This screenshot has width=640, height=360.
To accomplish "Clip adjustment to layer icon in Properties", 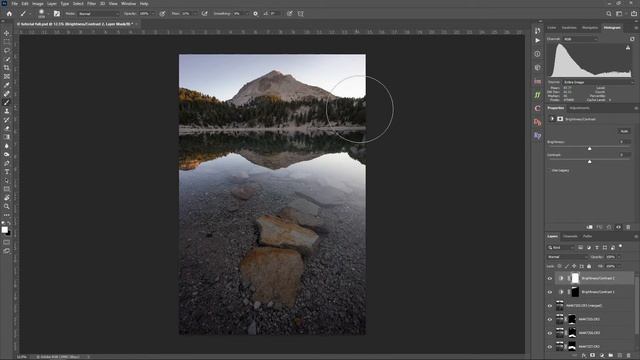I will tap(589, 227).
